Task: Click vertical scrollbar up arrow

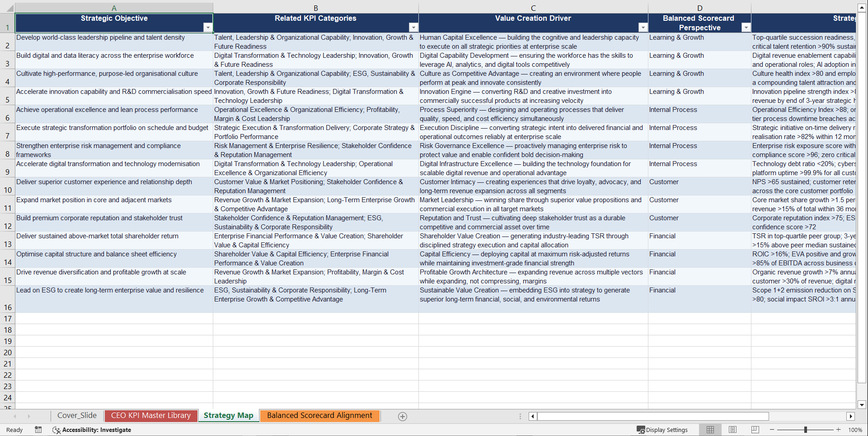Action: point(862,8)
